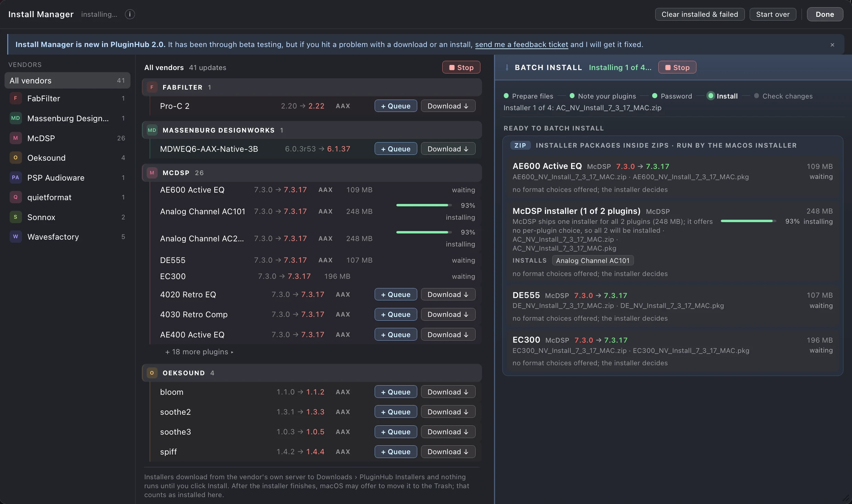Add 4030 Retro Comp to the queue
Image resolution: width=852 pixels, height=504 pixels.
[396, 314]
